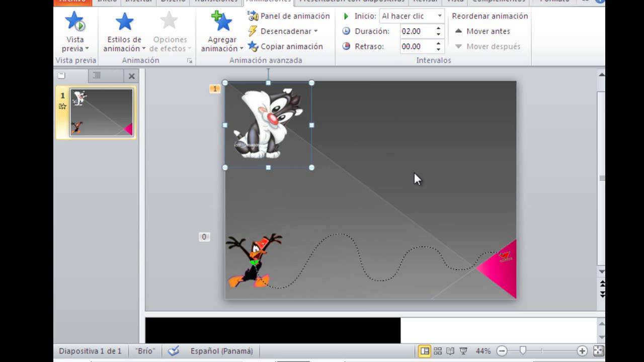Click the Agregar animación star icon
This screenshot has width=644, height=362.
click(221, 22)
